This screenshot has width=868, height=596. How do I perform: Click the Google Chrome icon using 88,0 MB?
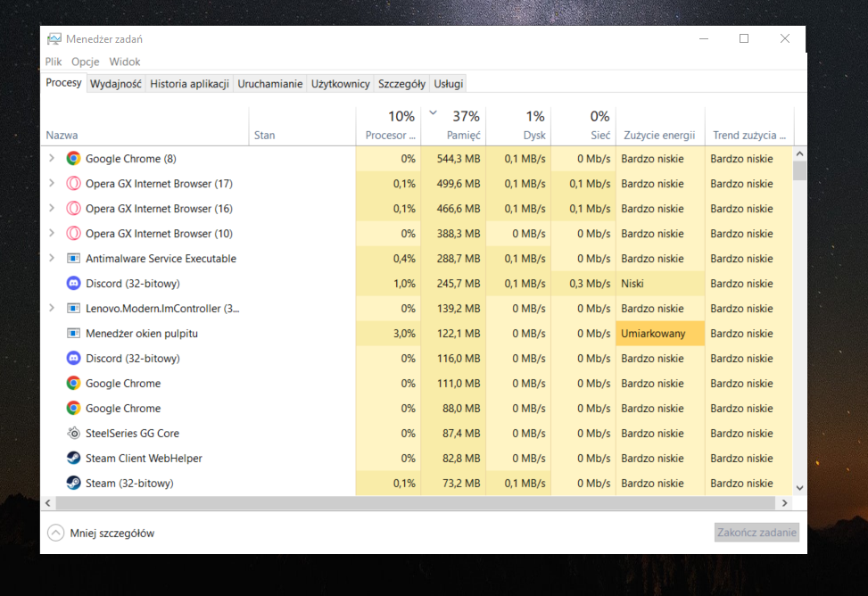coord(73,408)
